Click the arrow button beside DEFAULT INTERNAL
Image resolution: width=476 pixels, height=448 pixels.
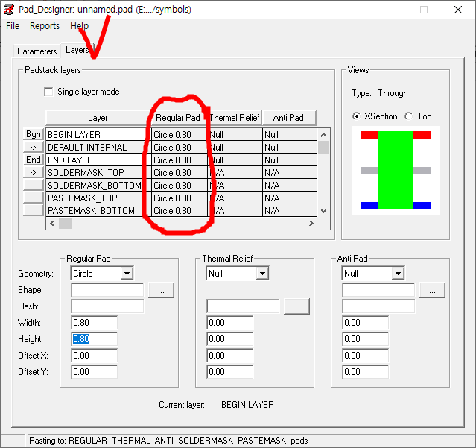point(34,147)
